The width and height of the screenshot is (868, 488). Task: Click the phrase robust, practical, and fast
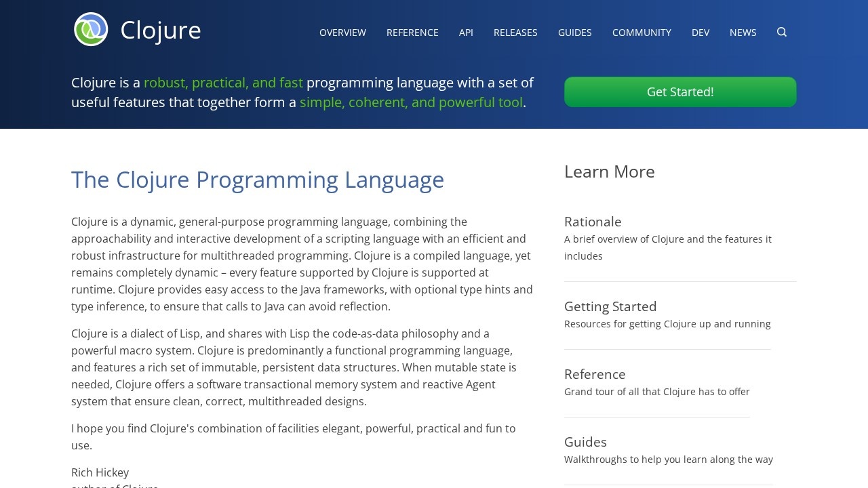pyautogui.click(x=223, y=83)
